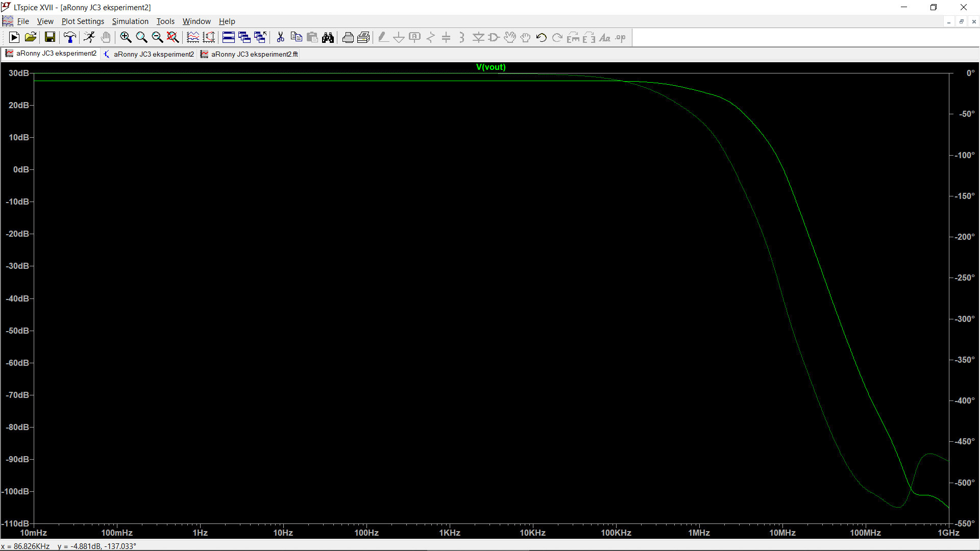Viewport: 980px width, 551px height.
Task: Click the text Aa icon
Action: point(605,37)
